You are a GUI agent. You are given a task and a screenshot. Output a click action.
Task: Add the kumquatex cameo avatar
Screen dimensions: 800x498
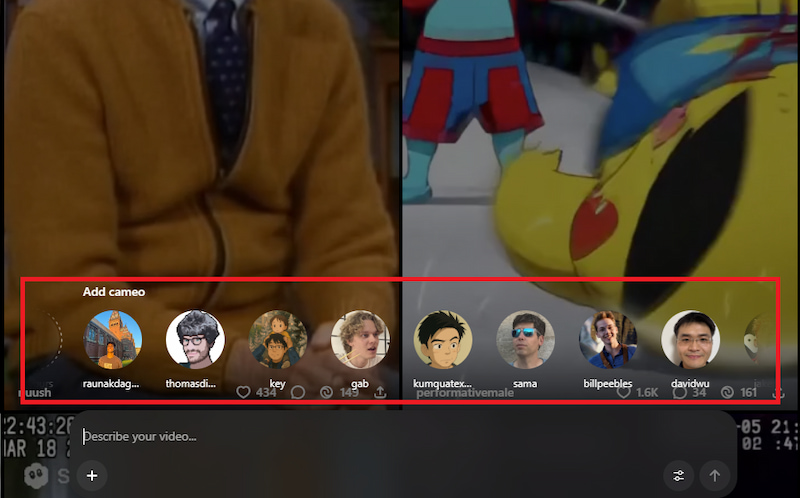443,339
